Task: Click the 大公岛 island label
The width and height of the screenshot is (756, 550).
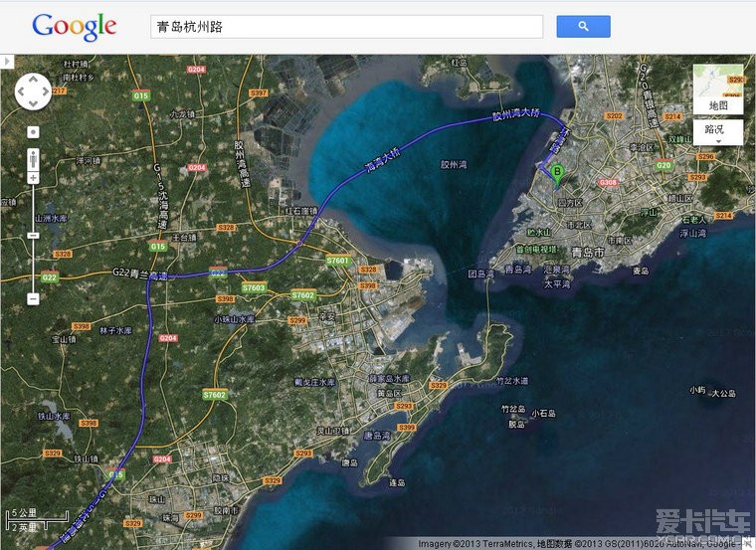Action: pyautogui.click(x=724, y=393)
